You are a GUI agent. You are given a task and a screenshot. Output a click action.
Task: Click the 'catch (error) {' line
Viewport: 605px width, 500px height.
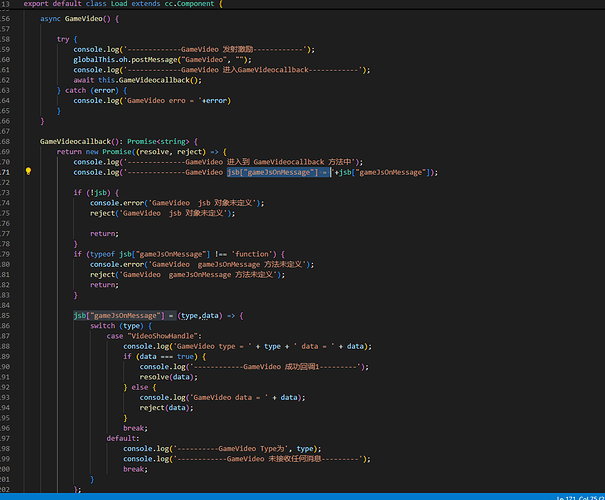pyautogui.click(x=92, y=90)
